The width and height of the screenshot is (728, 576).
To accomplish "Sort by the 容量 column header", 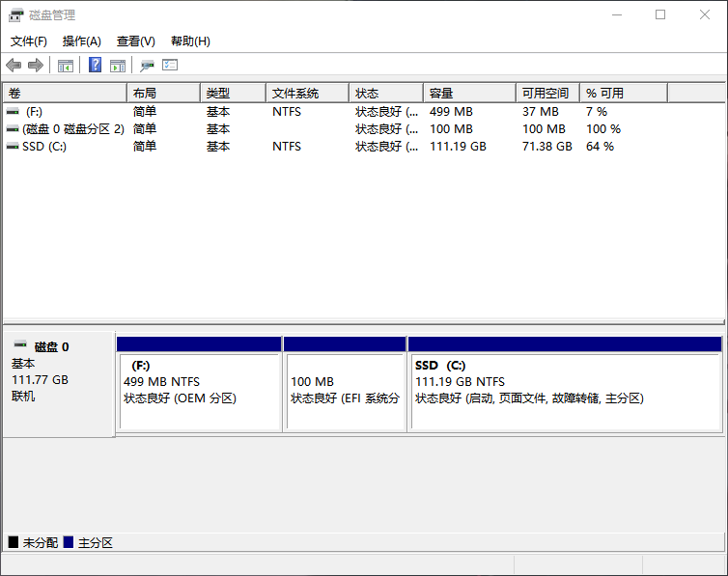I will click(x=470, y=94).
